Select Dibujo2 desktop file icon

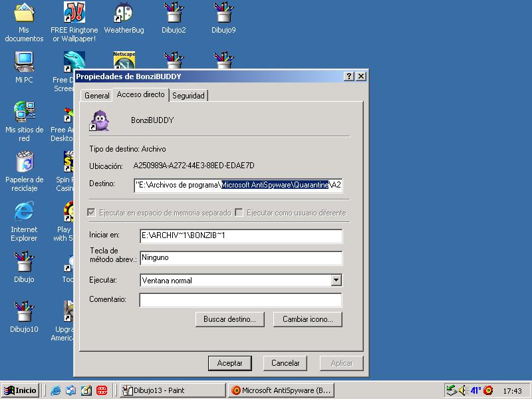point(174,18)
